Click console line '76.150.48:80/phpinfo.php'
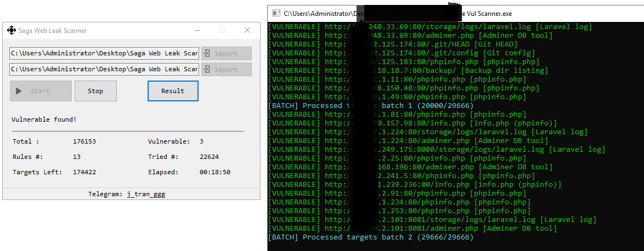 [x=404, y=88]
